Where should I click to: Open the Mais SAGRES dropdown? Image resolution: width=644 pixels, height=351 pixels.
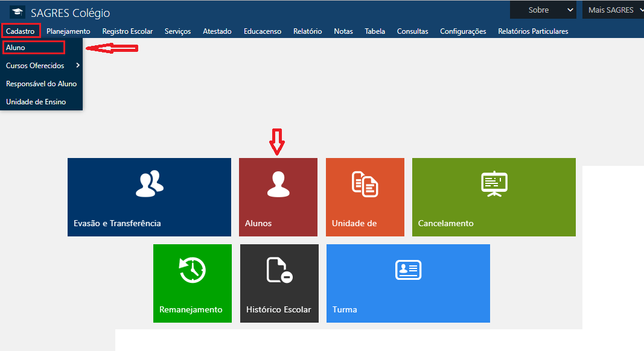611,10
